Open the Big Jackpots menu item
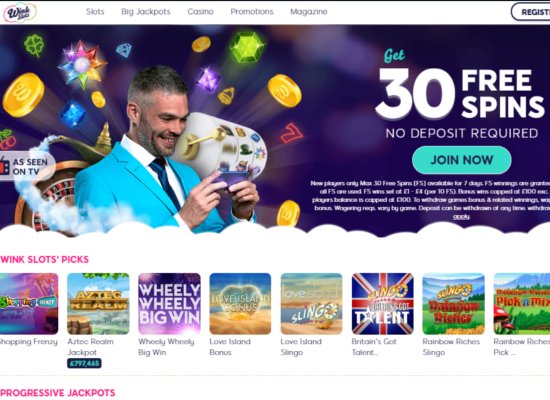 146,12
